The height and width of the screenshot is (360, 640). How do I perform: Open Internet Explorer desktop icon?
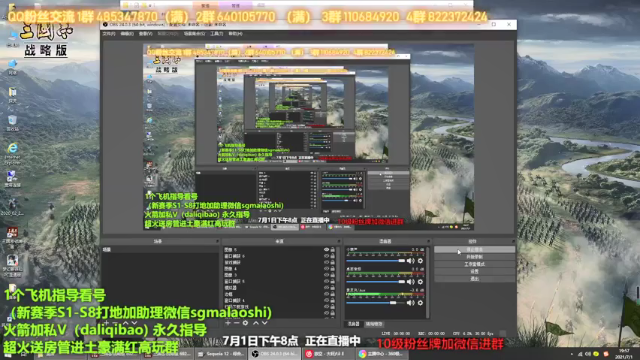[12, 153]
